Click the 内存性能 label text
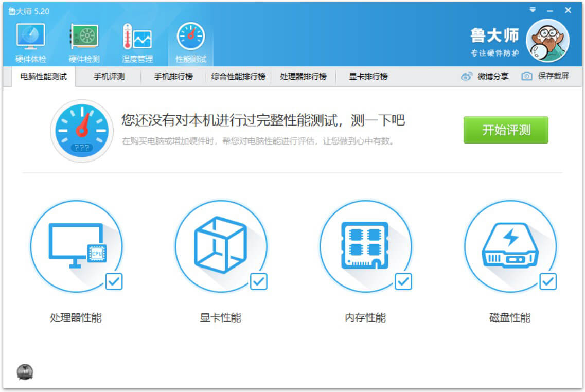 (365, 317)
